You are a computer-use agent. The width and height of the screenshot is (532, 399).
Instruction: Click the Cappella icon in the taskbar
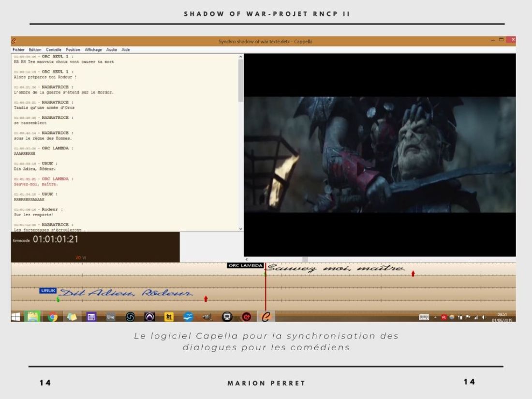pos(265,317)
